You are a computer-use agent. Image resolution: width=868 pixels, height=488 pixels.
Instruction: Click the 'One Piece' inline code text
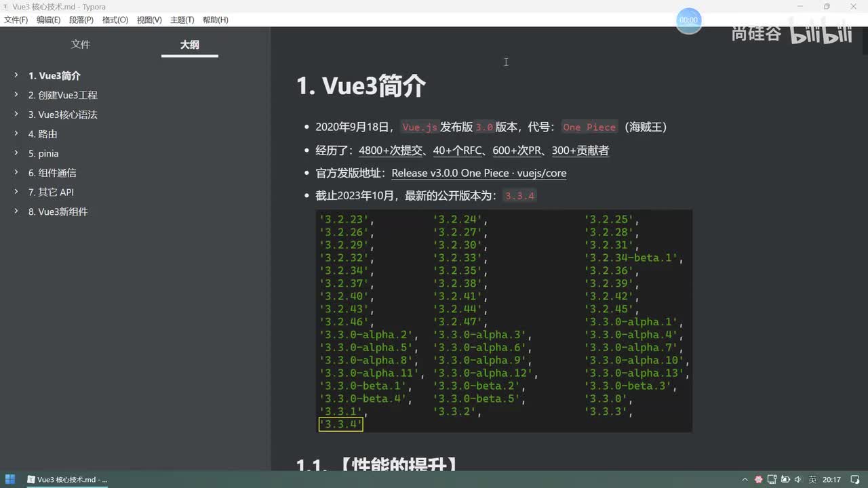[589, 127]
